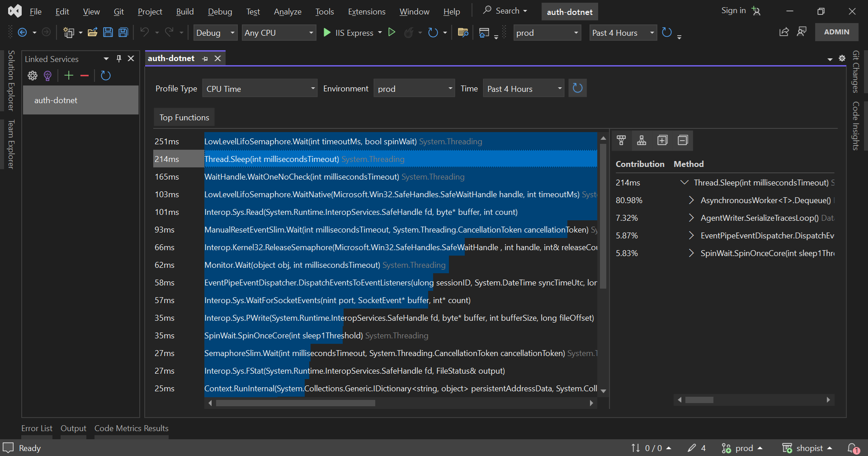Switch to the Code Metrics Results tab

click(131, 428)
